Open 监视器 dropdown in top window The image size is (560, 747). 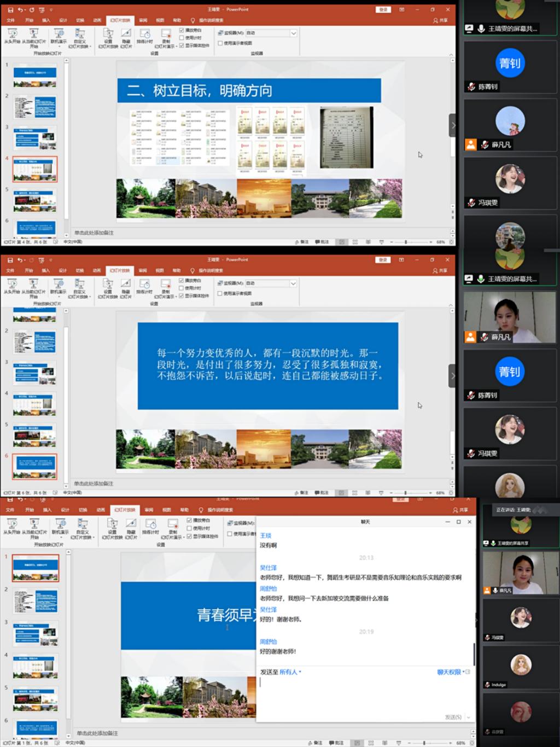293,33
